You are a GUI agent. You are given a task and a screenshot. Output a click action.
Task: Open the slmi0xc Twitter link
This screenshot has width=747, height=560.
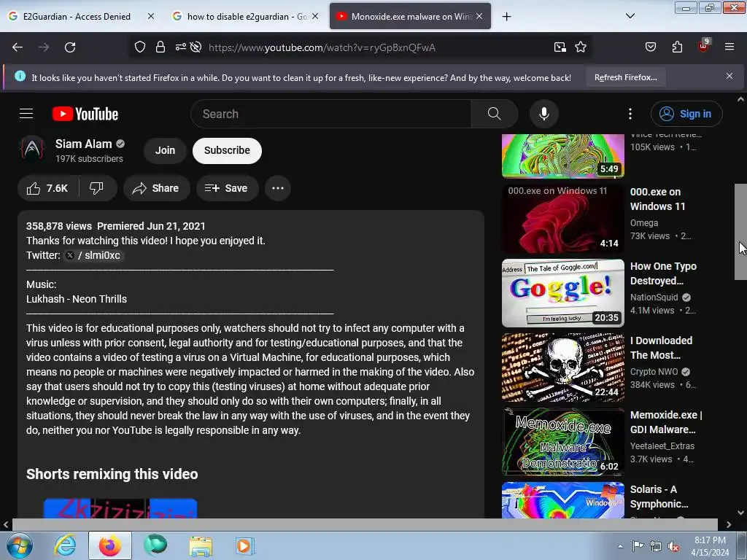point(93,256)
